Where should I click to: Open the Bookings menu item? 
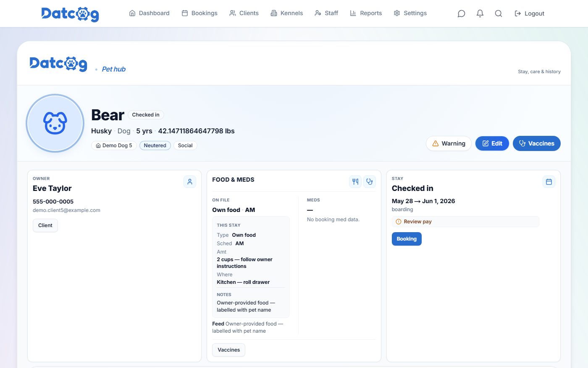(199, 13)
